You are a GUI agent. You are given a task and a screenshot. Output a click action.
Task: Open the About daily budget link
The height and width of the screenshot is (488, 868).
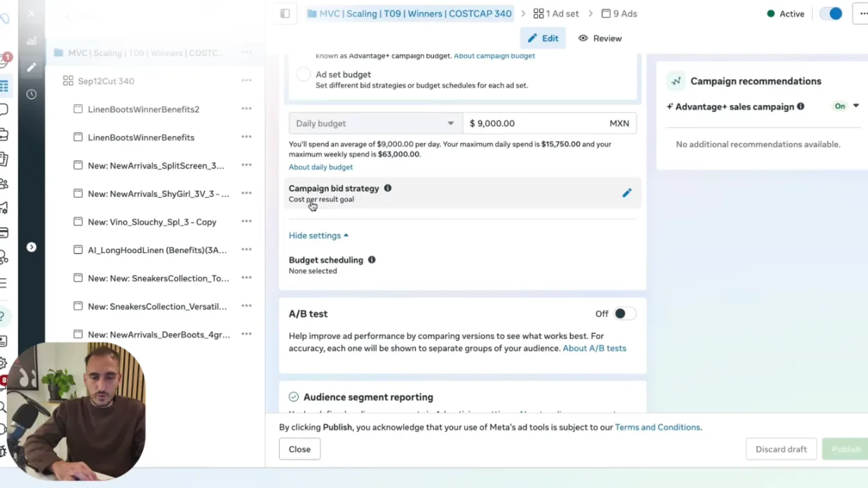[320, 167]
